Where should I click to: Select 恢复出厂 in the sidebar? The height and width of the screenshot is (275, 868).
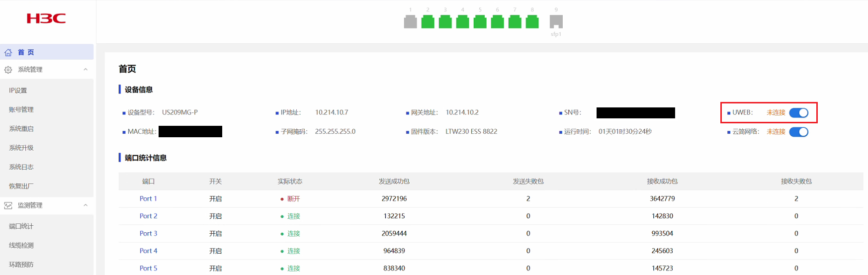click(21, 186)
